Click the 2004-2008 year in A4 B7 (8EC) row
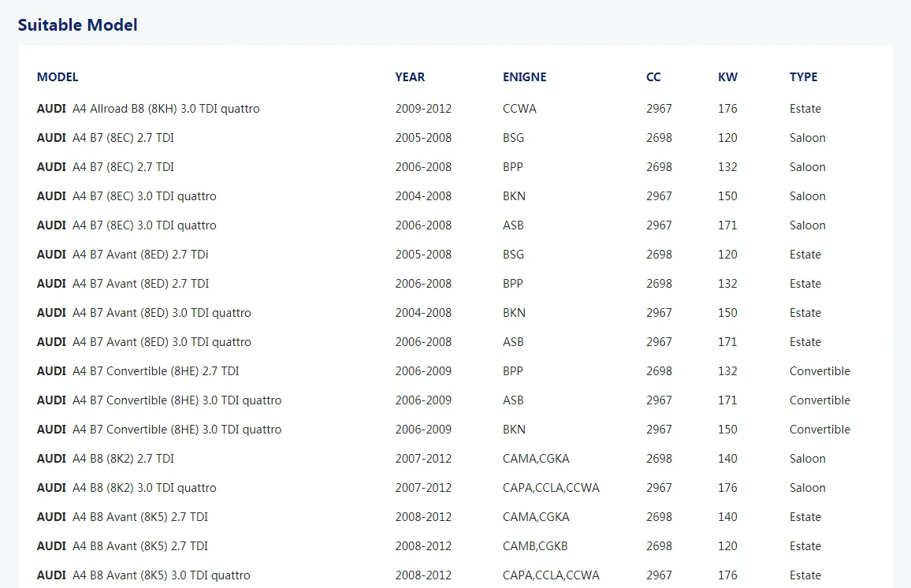911x588 pixels. point(423,196)
